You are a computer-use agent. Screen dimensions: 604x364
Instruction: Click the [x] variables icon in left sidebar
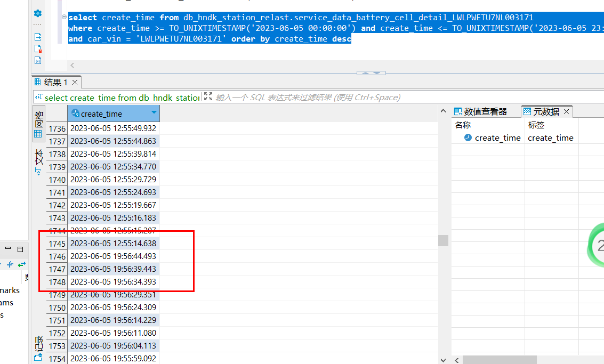[x=37, y=60]
